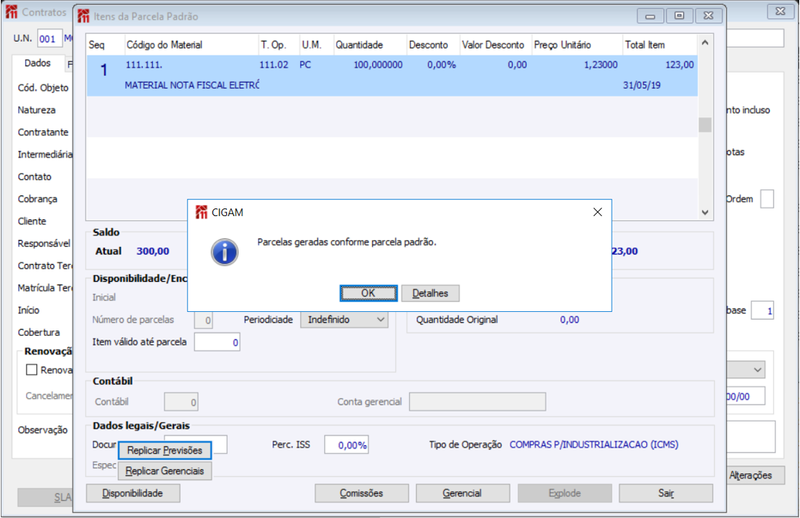800x518 pixels.
Task: Click unit price value 1,23000
Action: (601, 65)
